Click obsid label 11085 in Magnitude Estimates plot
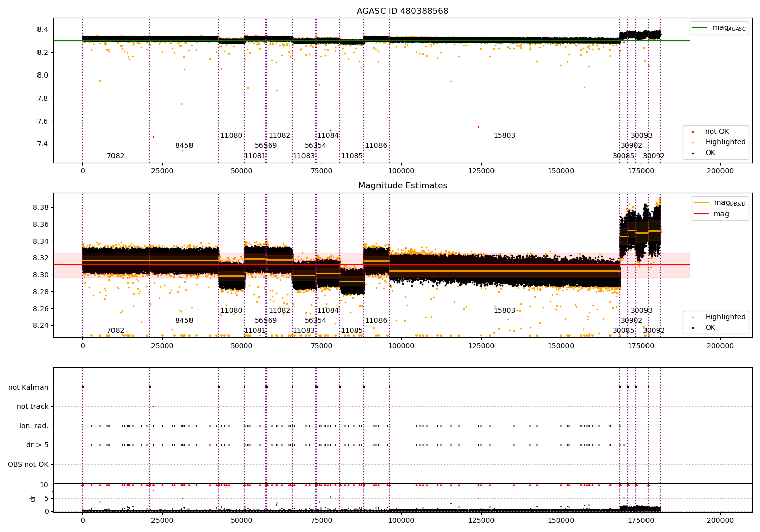Image resolution: width=760 pixels, height=532 pixels. pyautogui.click(x=352, y=330)
